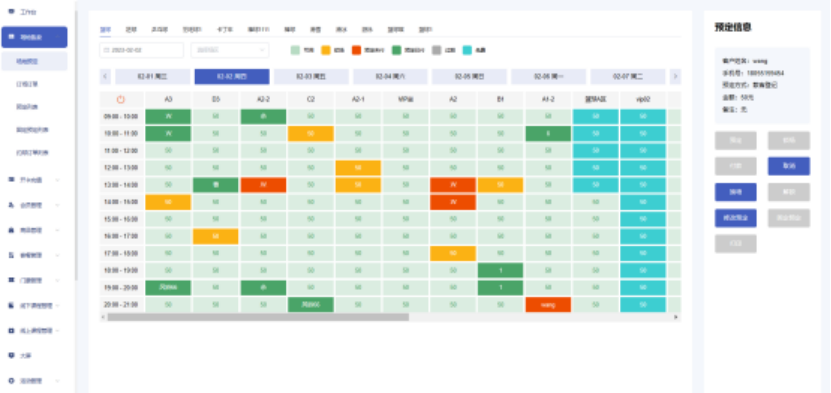Expand the 门店管理 menu chevron
Image resolution: width=831 pixels, height=393 pixels.
[x=58, y=280]
